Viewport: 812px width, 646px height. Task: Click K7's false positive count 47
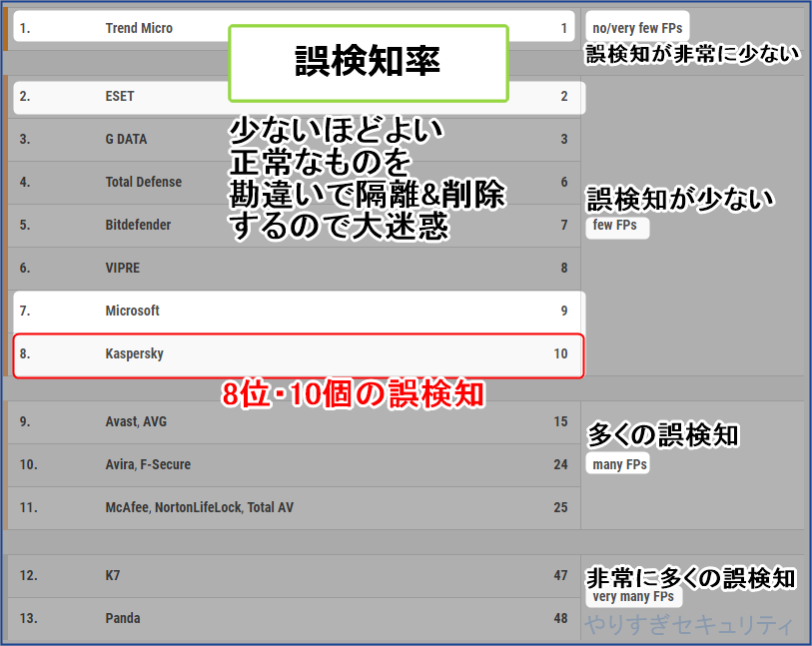click(x=561, y=575)
